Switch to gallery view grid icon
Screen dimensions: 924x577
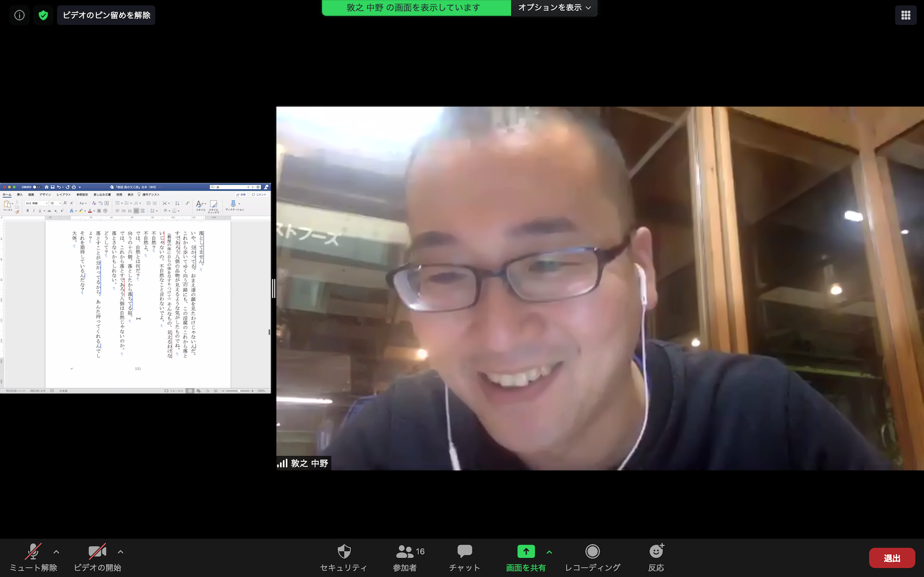906,15
